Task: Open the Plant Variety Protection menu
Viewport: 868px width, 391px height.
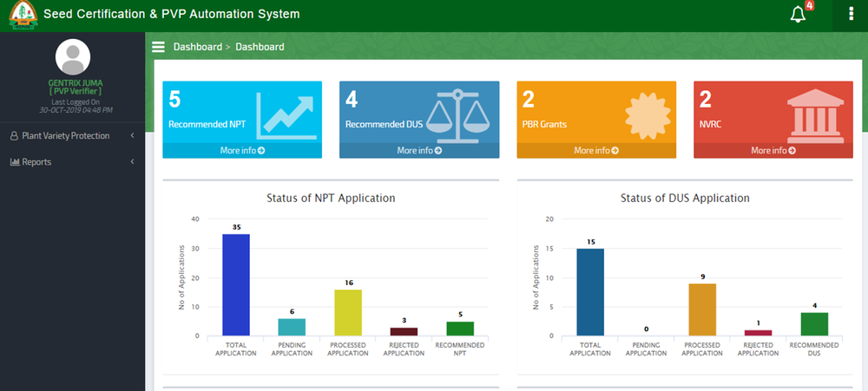Action: pyautogui.click(x=73, y=136)
